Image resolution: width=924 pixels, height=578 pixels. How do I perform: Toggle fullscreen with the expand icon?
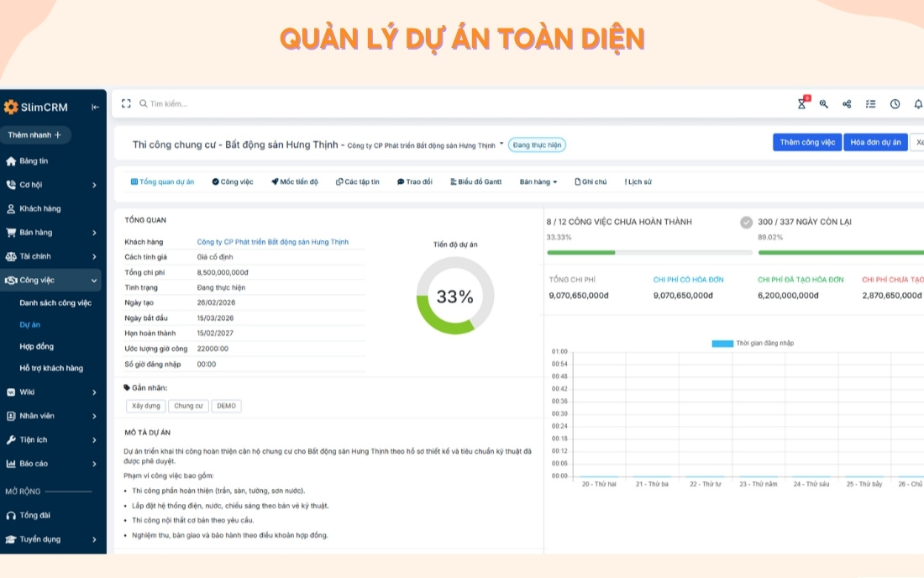[126, 103]
